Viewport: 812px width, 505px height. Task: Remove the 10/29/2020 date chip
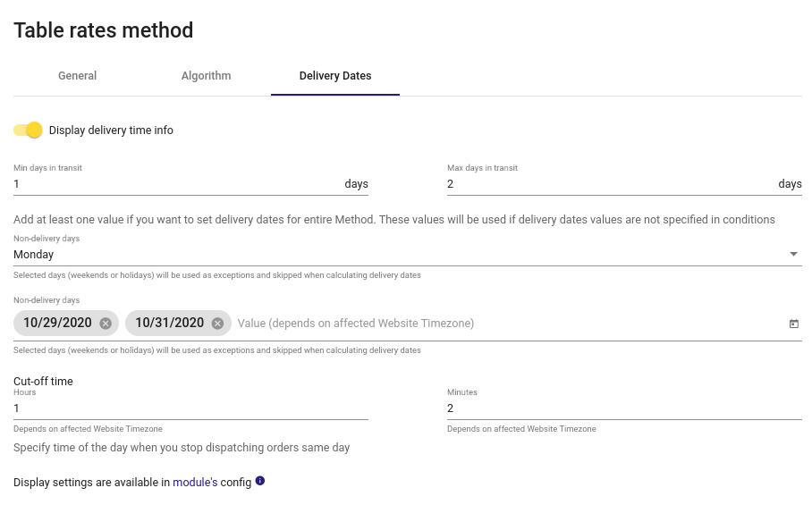106,324
